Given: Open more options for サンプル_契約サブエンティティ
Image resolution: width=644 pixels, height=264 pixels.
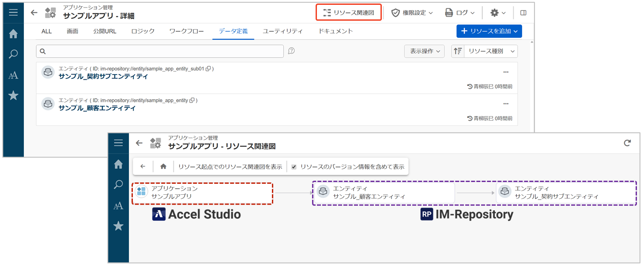Looking at the screenshot, I should [506, 72].
